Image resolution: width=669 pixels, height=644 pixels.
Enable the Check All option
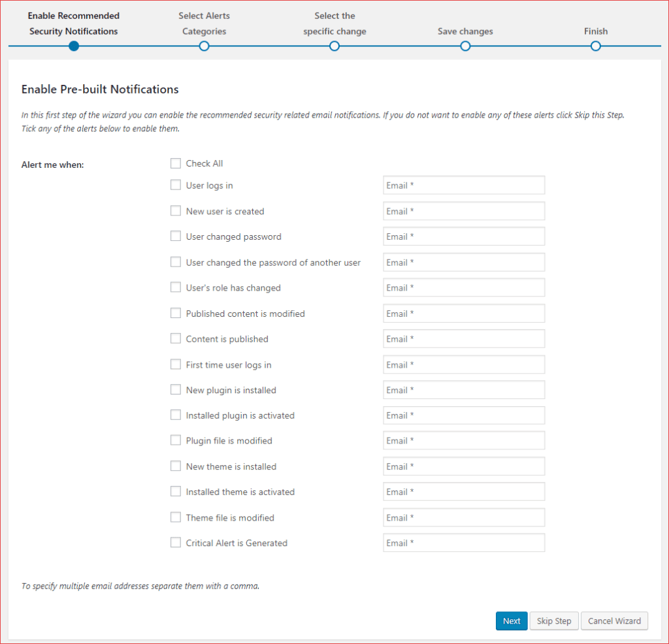[175, 163]
